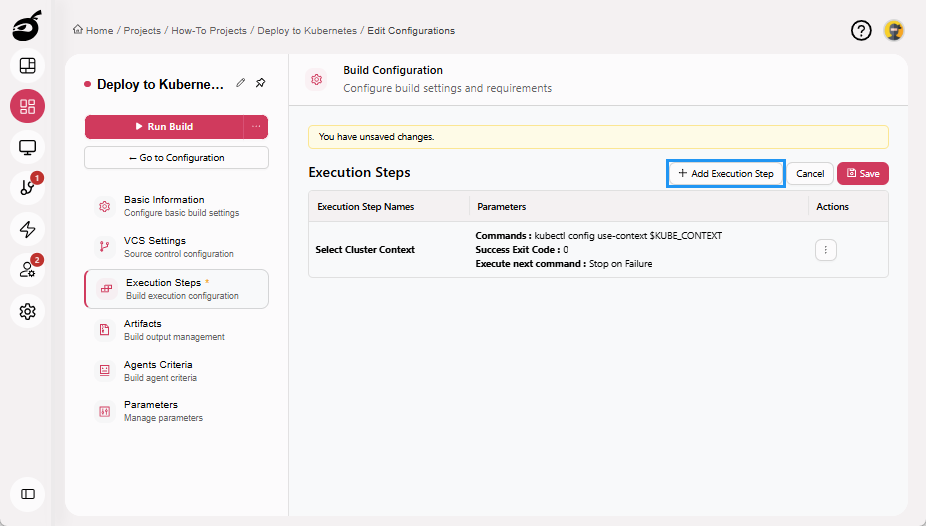Viewport: 926px width, 526px height.
Task: Click the Artifacts file icon
Action: [105, 329]
